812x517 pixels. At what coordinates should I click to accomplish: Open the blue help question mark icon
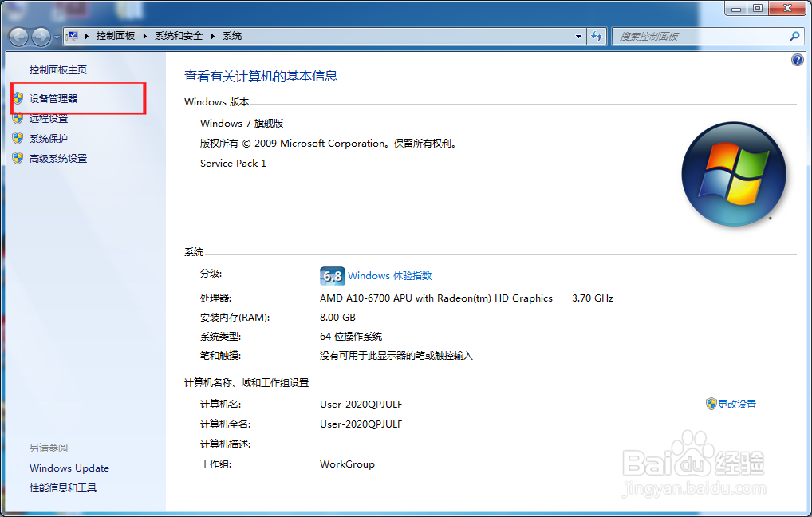797,60
